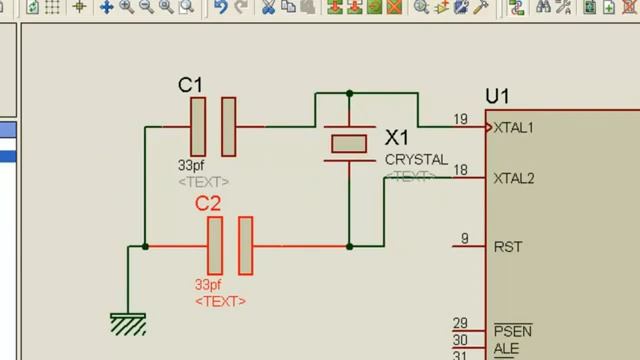Click the ALE pin name
Viewport: 640px width, 360px height.
[506, 349]
